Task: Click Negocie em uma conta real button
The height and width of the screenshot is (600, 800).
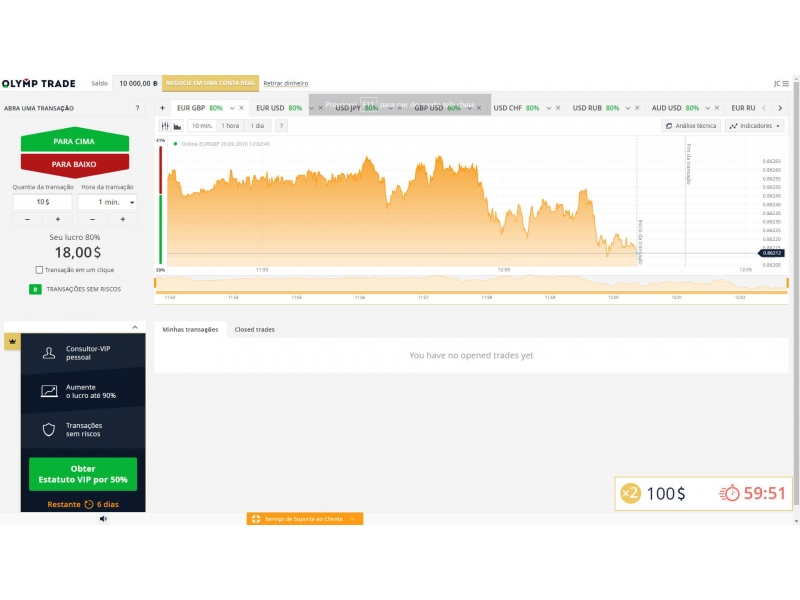Action: coord(210,83)
